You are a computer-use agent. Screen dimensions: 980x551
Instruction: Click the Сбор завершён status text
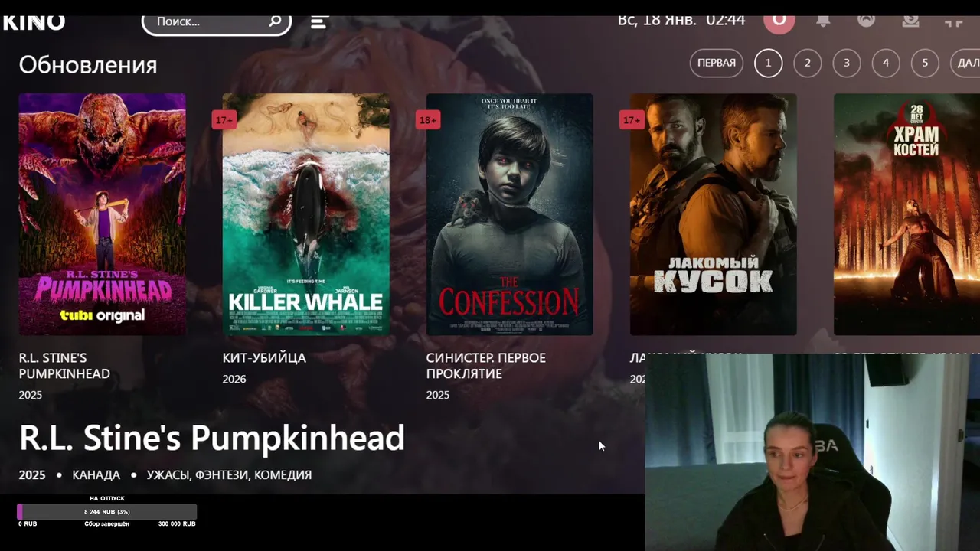point(107,524)
